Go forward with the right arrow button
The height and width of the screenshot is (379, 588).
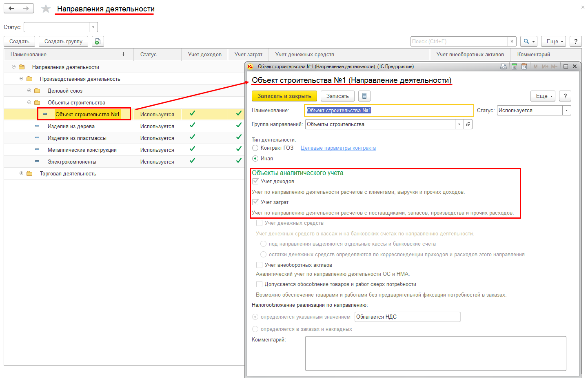26,9
